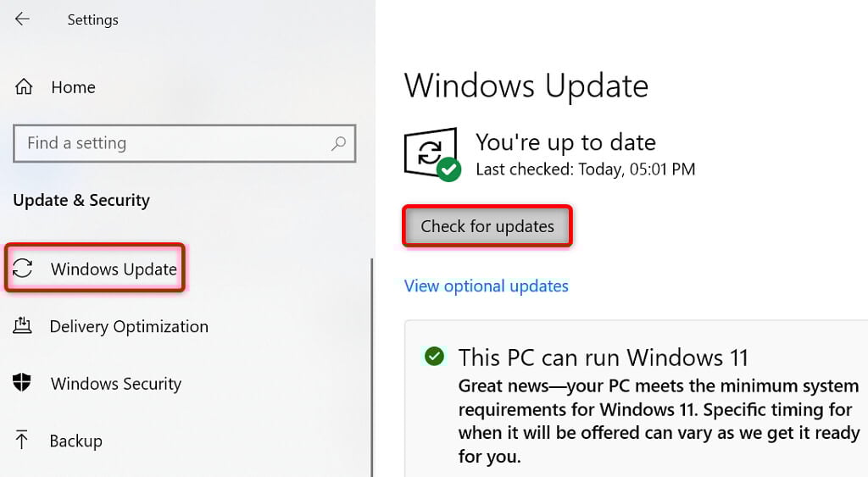Click the Home house icon

point(24,87)
